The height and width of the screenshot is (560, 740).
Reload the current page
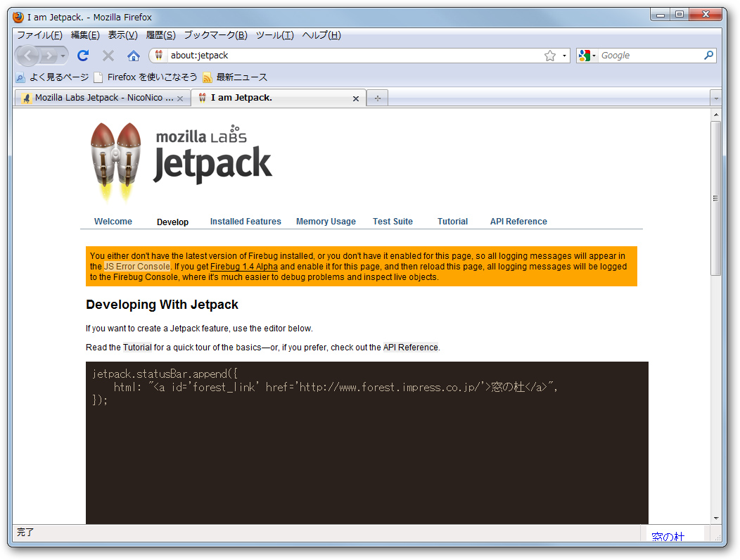82,55
